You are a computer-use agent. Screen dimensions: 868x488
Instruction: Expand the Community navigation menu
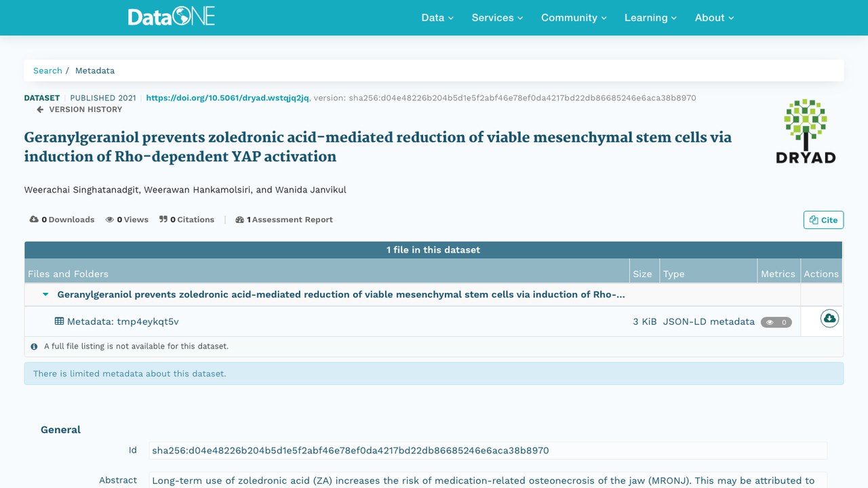pos(574,18)
